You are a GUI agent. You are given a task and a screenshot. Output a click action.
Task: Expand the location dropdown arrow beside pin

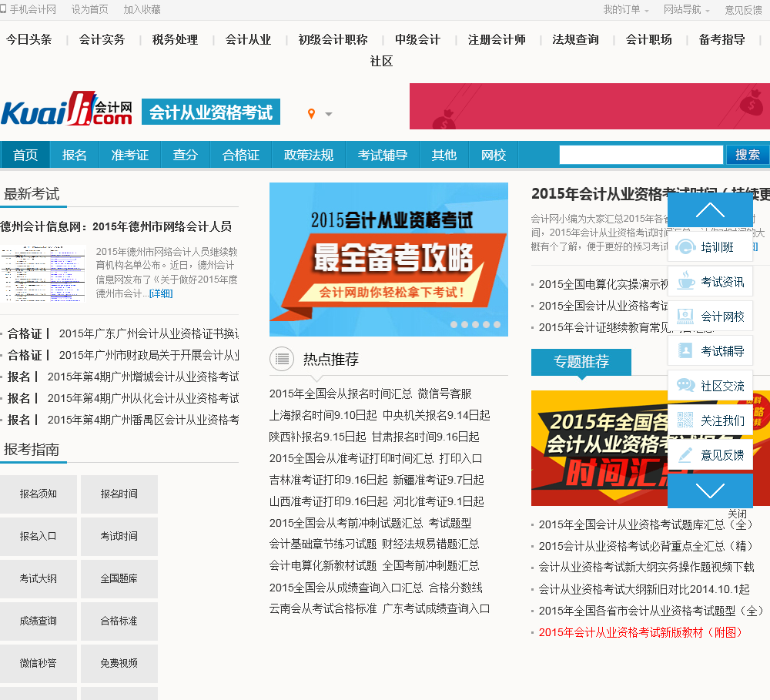pos(329,114)
